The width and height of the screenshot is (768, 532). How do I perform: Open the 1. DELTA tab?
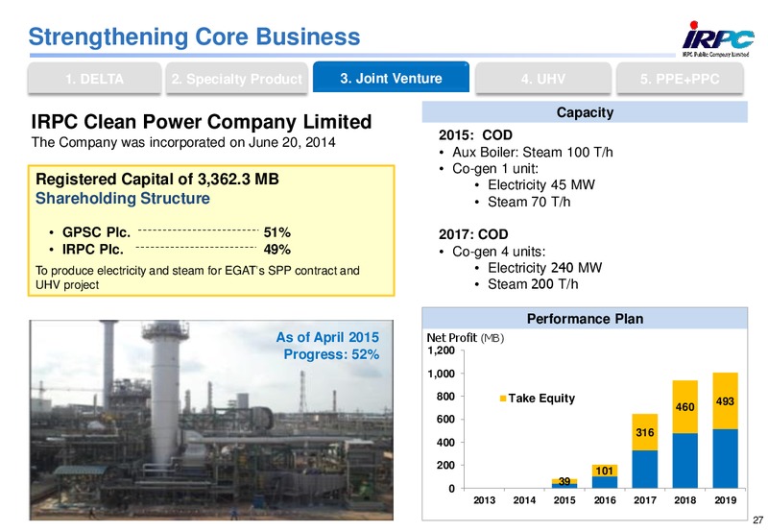click(x=94, y=79)
